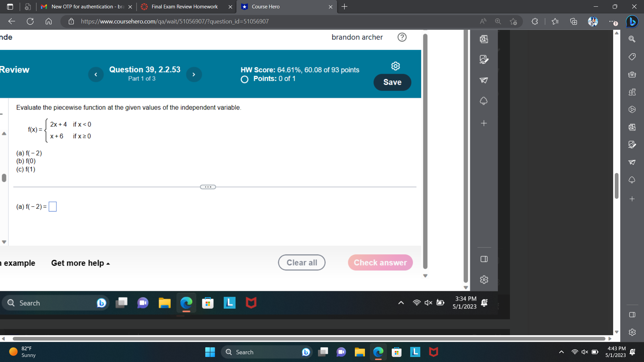Open the question help icon next to brandon archer
The height and width of the screenshot is (362, 644).
[402, 37]
